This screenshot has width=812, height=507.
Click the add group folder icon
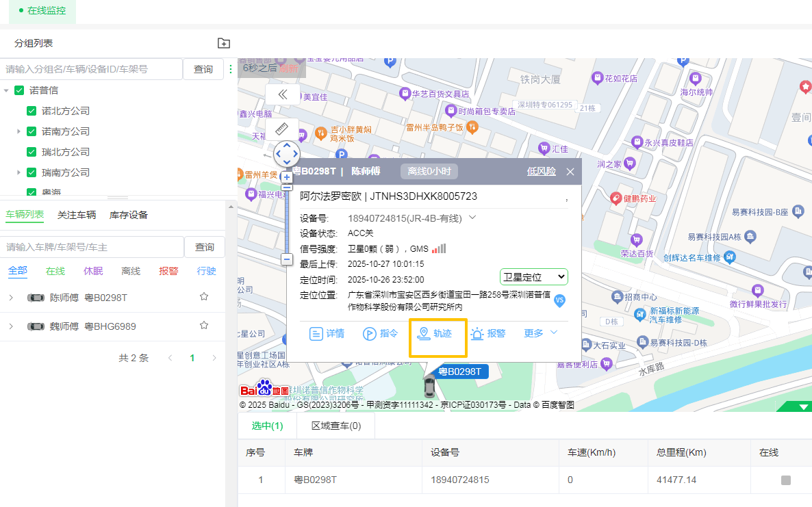click(x=224, y=43)
